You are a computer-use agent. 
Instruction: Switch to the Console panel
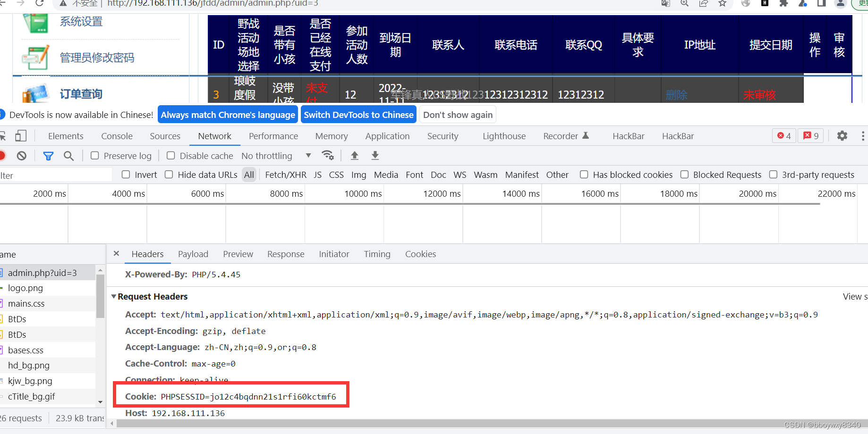[117, 136]
